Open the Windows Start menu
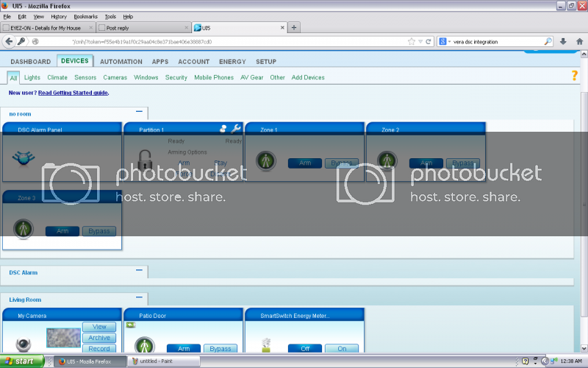Image resolution: width=588 pixels, height=368 pixels. [x=22, y=361]
